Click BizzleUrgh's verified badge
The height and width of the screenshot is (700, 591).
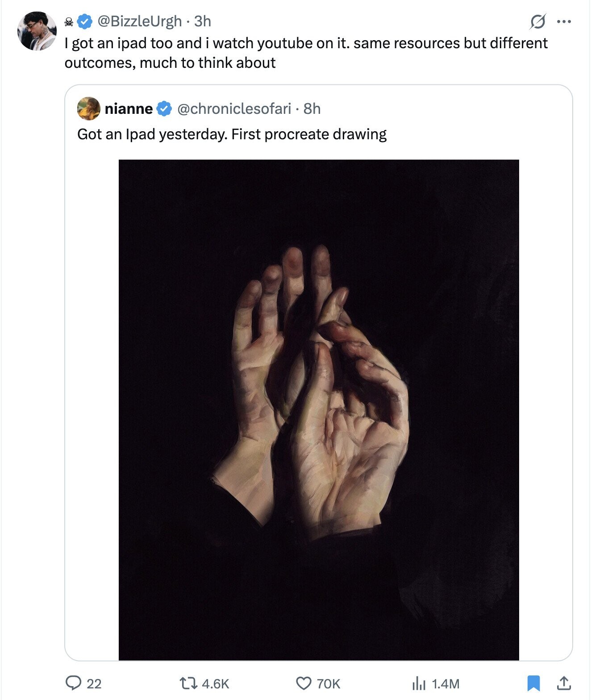click(85, 21)
